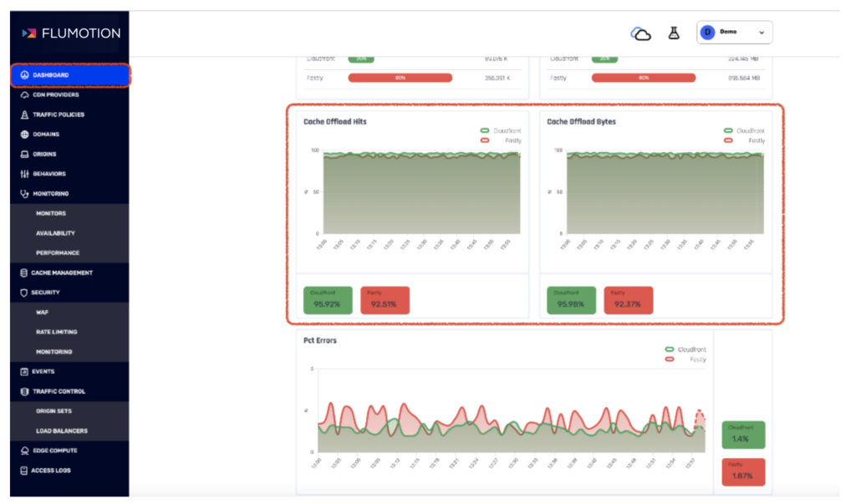
Task: Click the red Fastly 1.87% errors badge
Action: click(743, 471)
